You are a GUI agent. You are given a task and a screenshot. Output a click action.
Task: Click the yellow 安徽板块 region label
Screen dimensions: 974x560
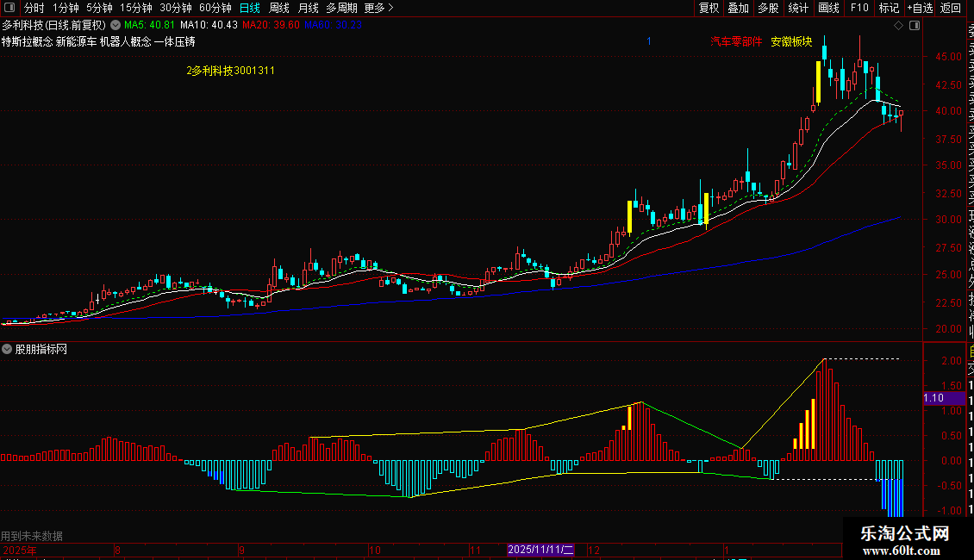[791, 41]
